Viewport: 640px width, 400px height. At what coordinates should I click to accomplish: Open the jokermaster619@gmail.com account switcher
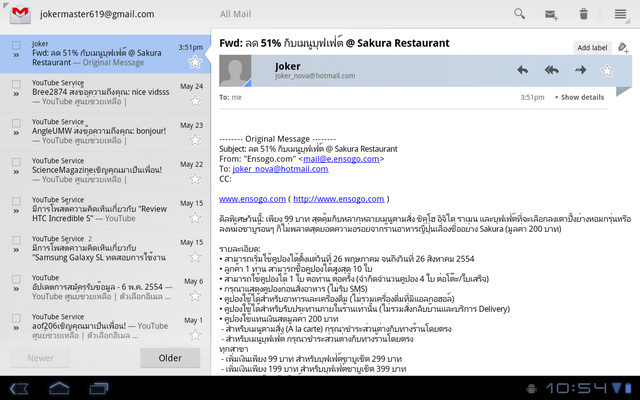[97, 14]
